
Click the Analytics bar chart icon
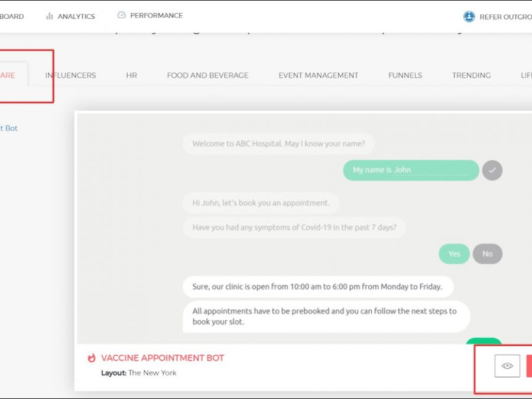[x=50, y=17]
